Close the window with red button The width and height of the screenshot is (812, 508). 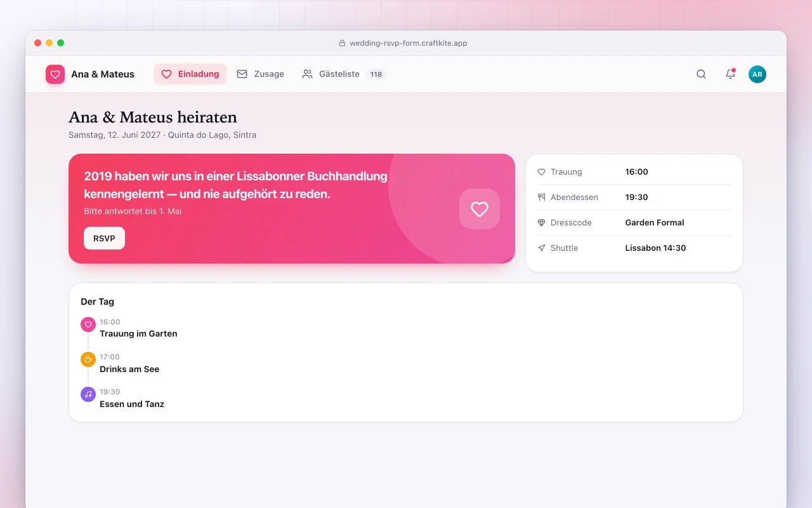pyautogui.click(x=38, y=43)
